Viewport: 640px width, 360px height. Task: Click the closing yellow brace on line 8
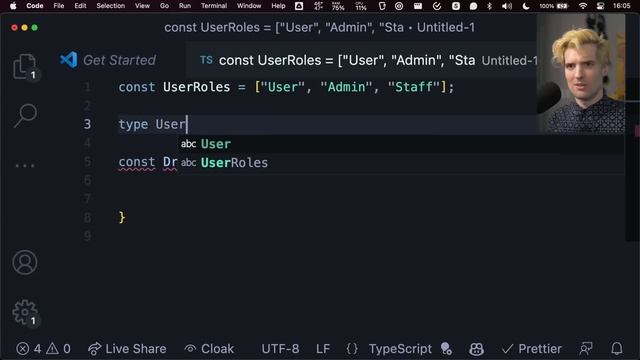point(122,217)
